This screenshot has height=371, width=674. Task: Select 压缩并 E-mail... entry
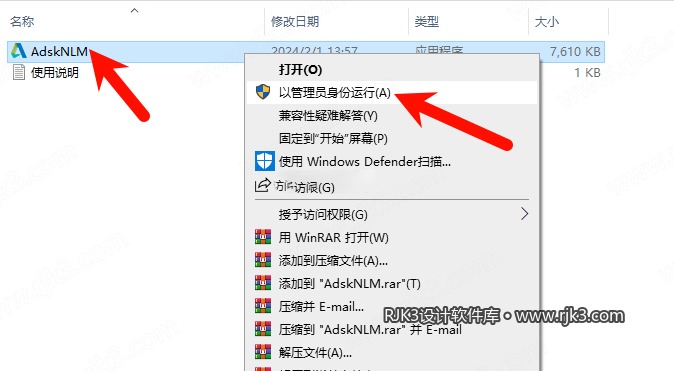(x=392, y=307)
